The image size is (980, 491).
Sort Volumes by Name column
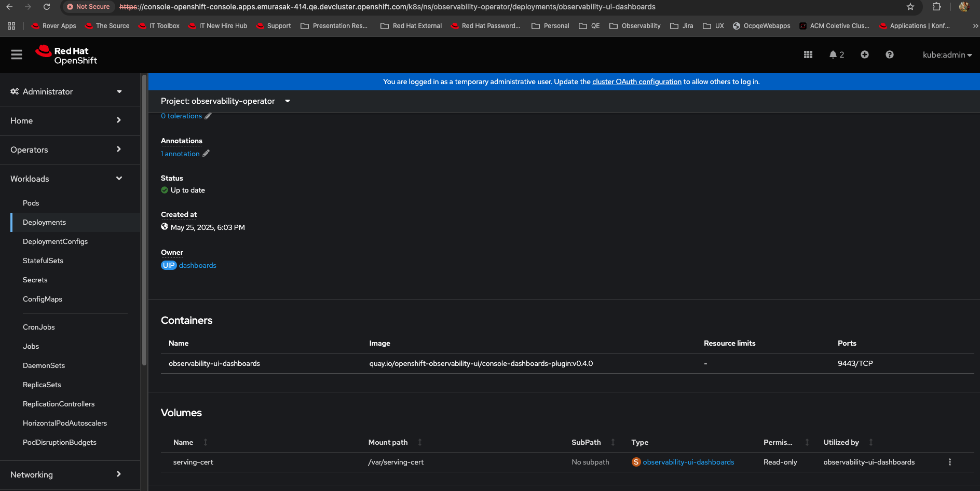click(206, 442)
